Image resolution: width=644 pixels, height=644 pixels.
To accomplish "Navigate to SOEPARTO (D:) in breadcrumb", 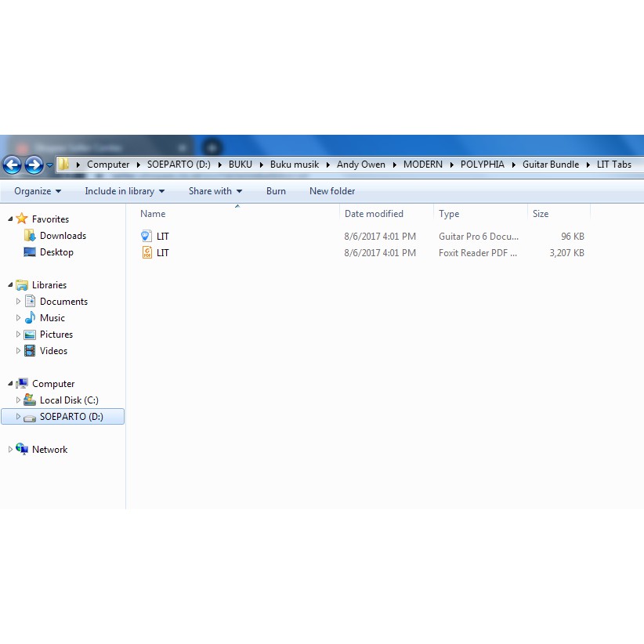I will 179,165.
